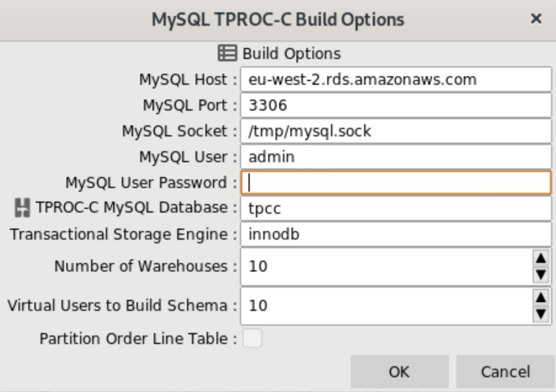556x392 pixels.
Task: Focus the MySQL Host field
Action: coord(395,79)
